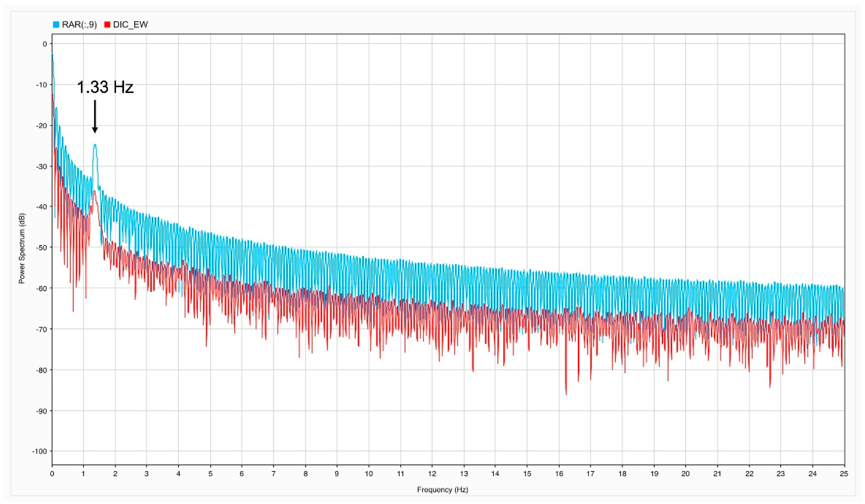Viewport: 865px width, 504px height.
Task: Click the -50 label on the dB axis
Action: click(x=41, y=247)
